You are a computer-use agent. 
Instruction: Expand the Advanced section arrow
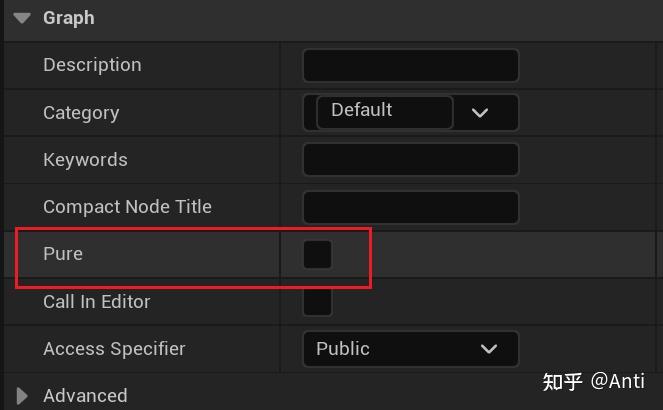(x=23, y=396)
